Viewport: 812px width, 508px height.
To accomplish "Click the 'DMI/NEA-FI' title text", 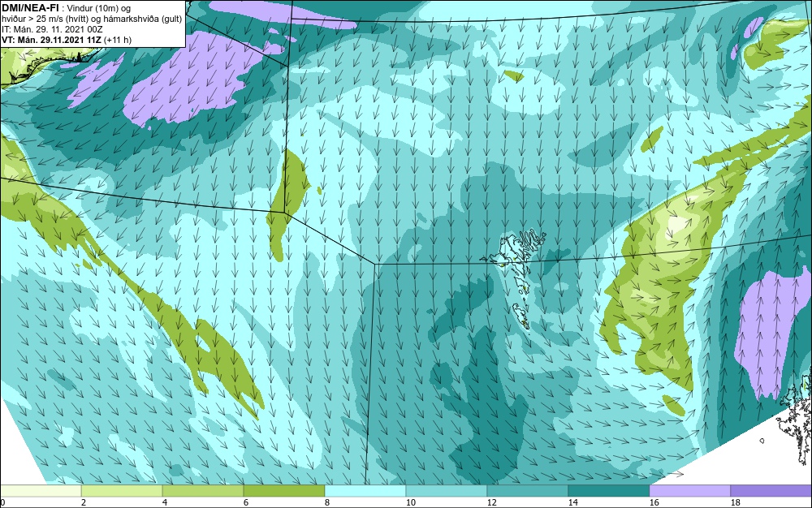I will tap(30, 8).
